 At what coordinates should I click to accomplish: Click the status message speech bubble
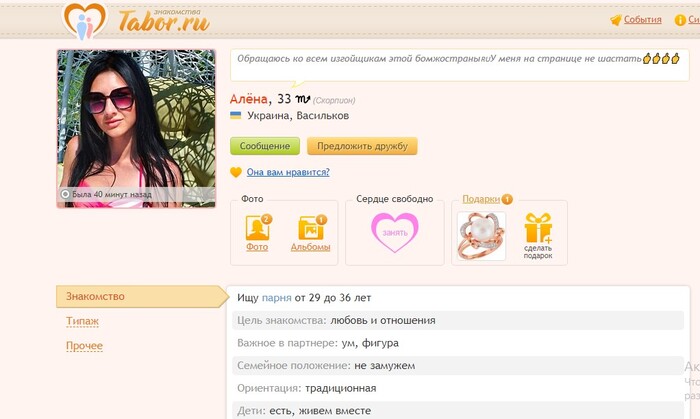click(460, 66)
